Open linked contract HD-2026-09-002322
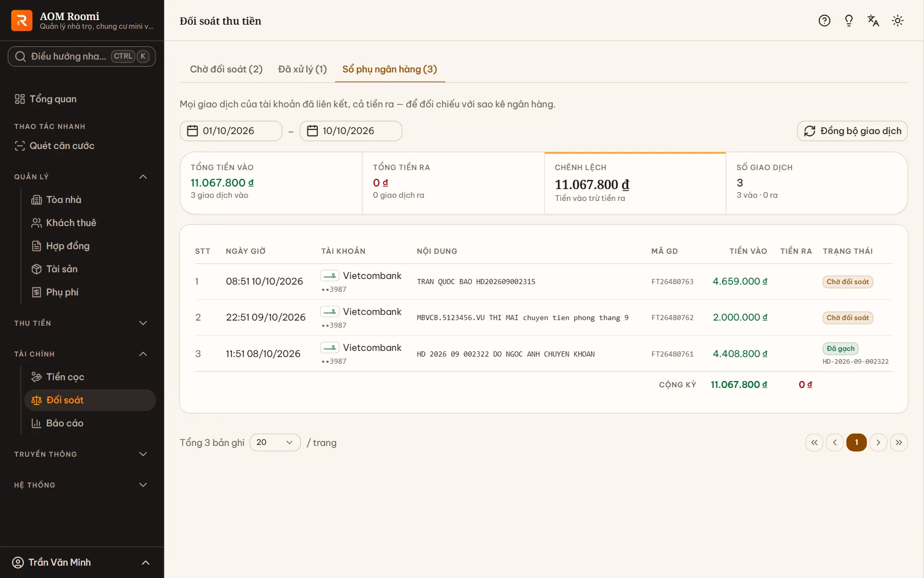This screenshot has width=924, height=578. (856, 362)
